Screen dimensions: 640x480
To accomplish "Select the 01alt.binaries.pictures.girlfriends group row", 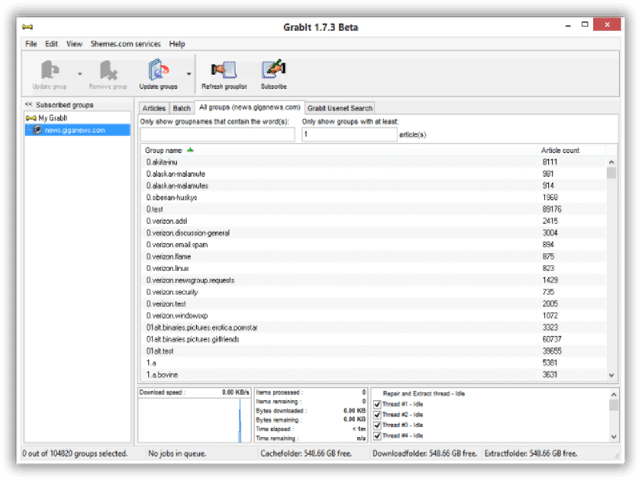I will (373, 340).
